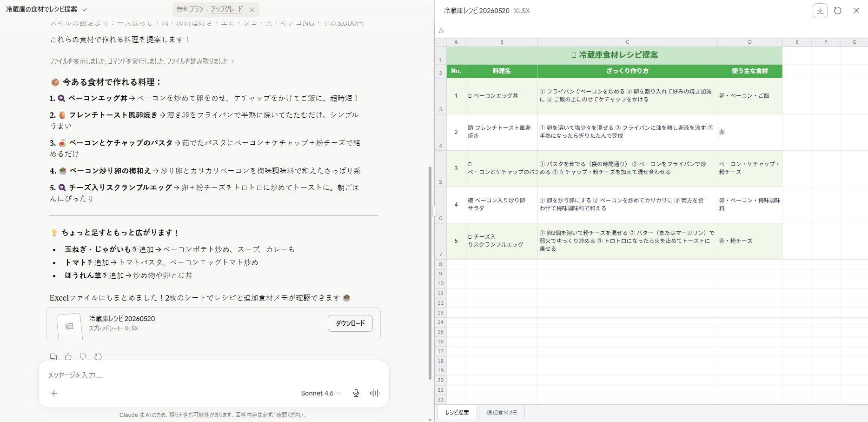Image resolution: width=868 pixels, height=422 pixels.
Task: Open the 冷蔵庫レシピ 20260520 file card icon
Action: click(x=69, y=326)
